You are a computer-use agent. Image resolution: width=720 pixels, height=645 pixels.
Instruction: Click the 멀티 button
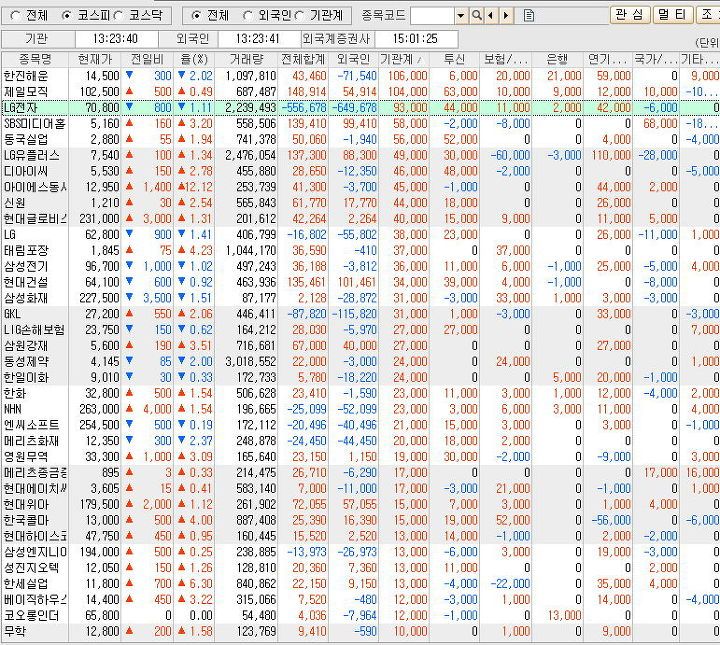[x=672, y=15]
